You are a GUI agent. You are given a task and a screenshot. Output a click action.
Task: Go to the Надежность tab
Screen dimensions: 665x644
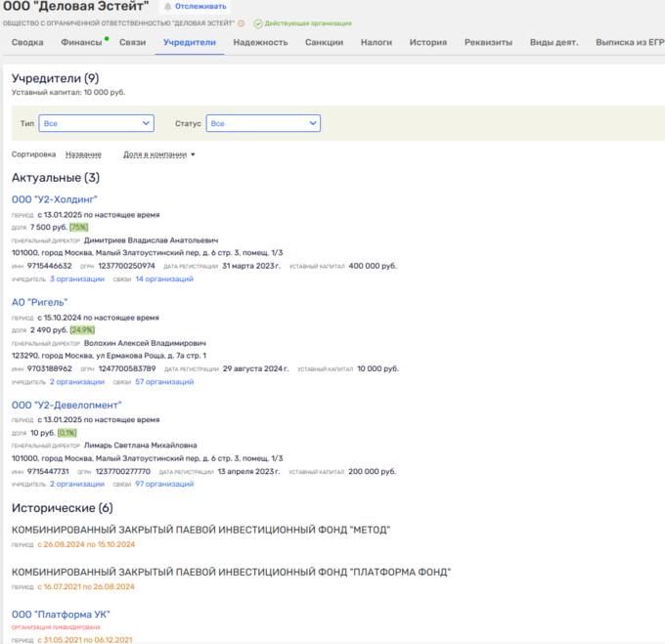point(260,43)
